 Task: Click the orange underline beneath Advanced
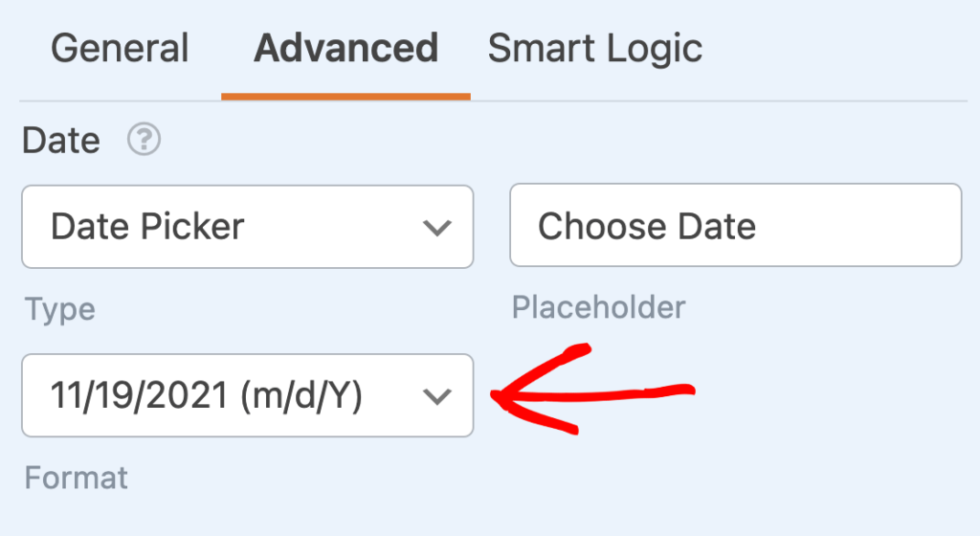pos(345,97)
